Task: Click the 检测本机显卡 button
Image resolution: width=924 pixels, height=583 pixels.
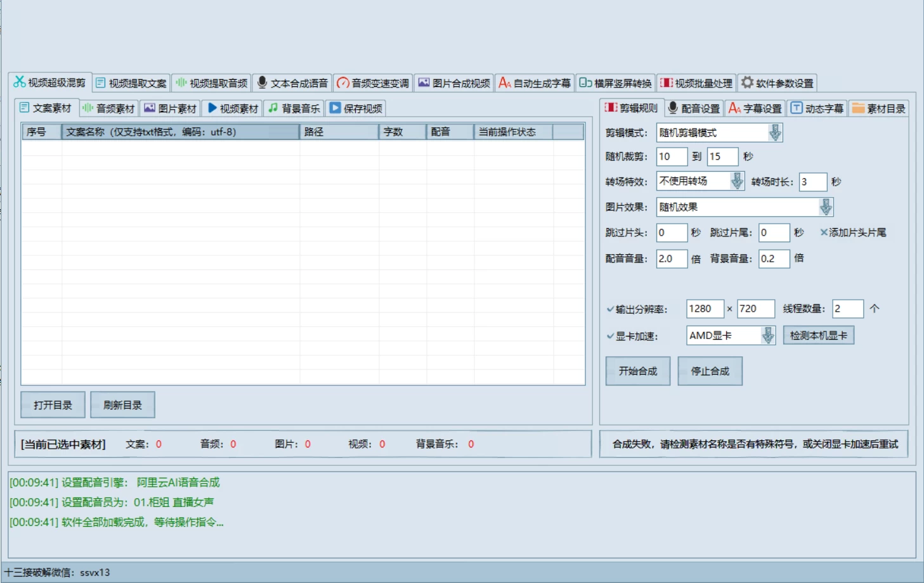Action: tap(819, 335)
